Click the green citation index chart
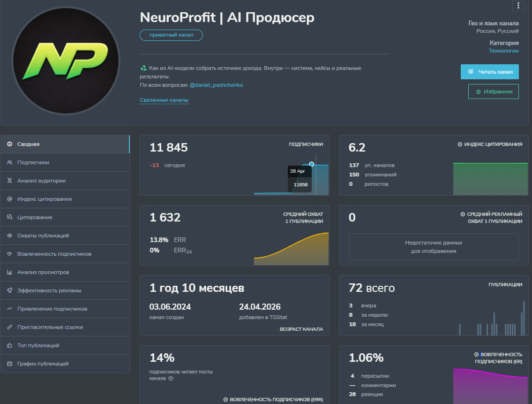The image size is (532, 404). click(x=490, y=179)
